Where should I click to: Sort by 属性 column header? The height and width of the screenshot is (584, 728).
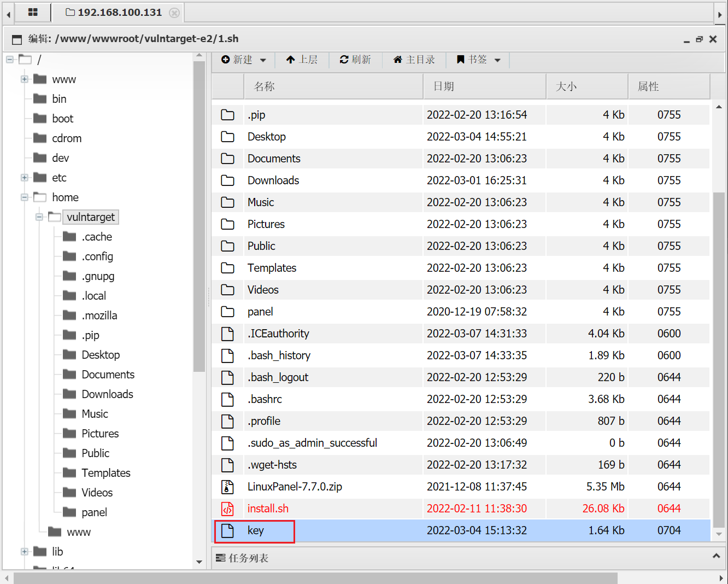click(x=669, y=86)
